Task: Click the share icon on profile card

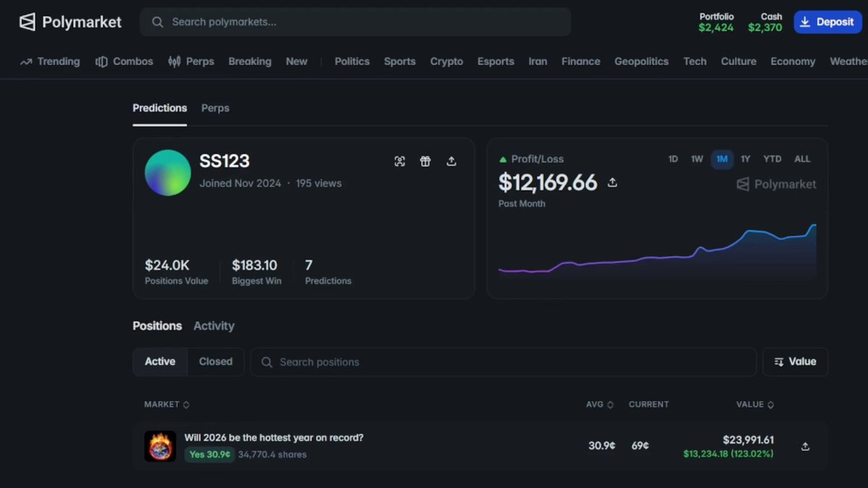Action: click(451, 161)
